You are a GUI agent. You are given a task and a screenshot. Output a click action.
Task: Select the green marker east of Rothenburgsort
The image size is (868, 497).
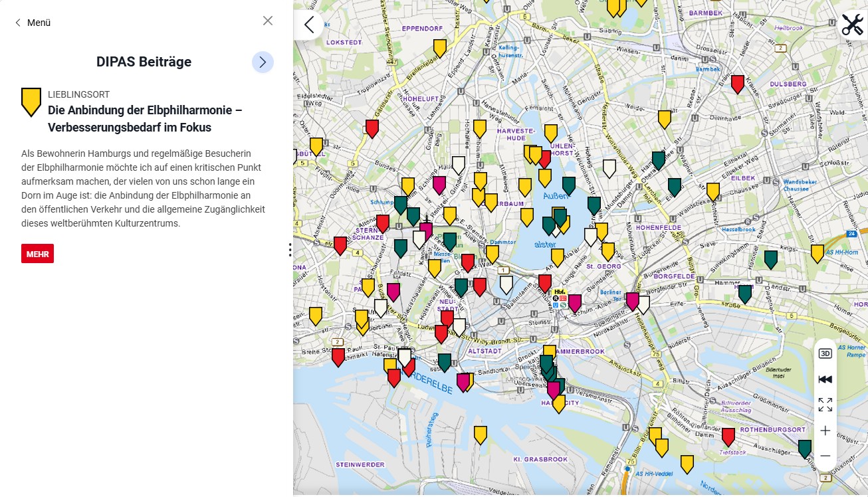[x=805, y=449]
